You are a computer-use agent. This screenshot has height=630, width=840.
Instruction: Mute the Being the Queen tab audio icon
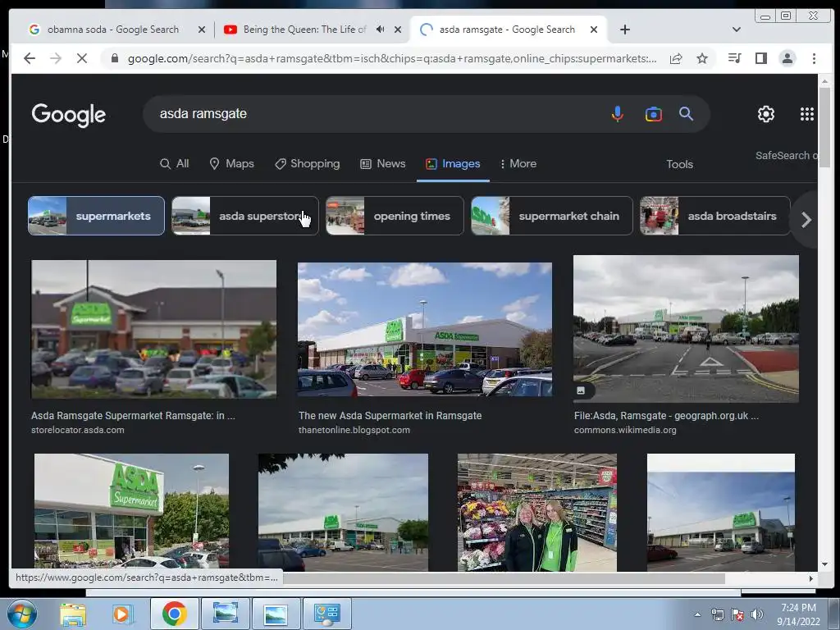pyautogui.click(x=380, y=30)
